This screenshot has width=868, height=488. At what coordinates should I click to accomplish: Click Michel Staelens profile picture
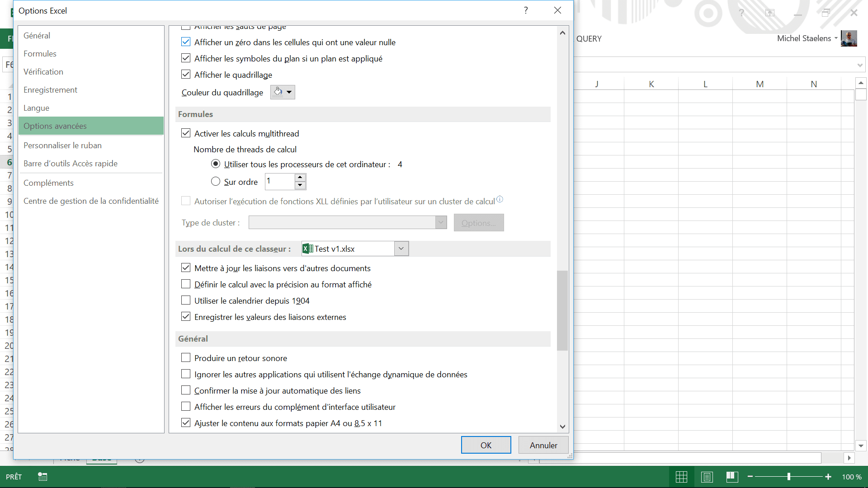point(849,38)
